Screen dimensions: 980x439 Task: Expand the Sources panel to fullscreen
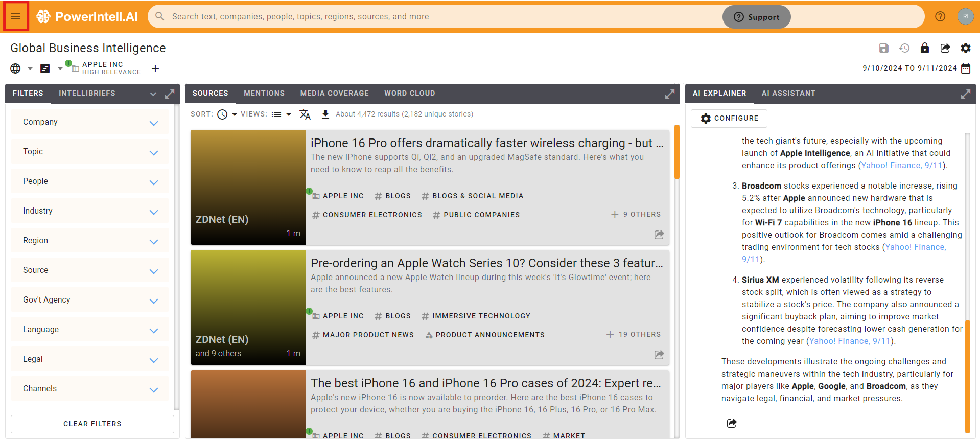669,94
